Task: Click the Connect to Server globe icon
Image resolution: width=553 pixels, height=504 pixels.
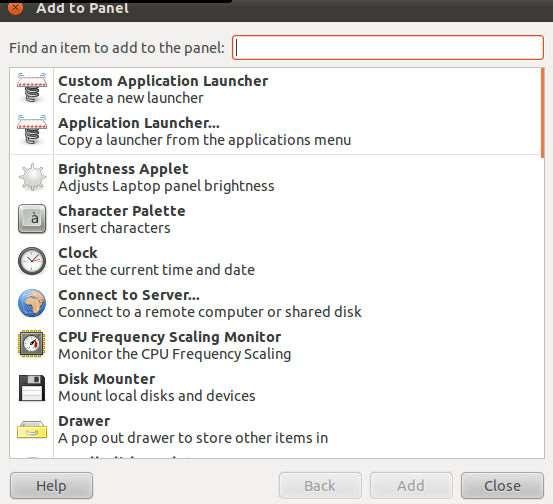Action: 32,303
